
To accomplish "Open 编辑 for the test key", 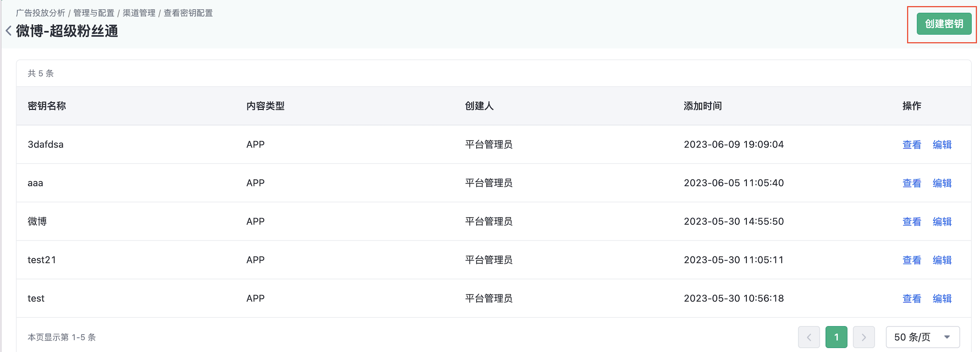I will (x=942, y=298).
